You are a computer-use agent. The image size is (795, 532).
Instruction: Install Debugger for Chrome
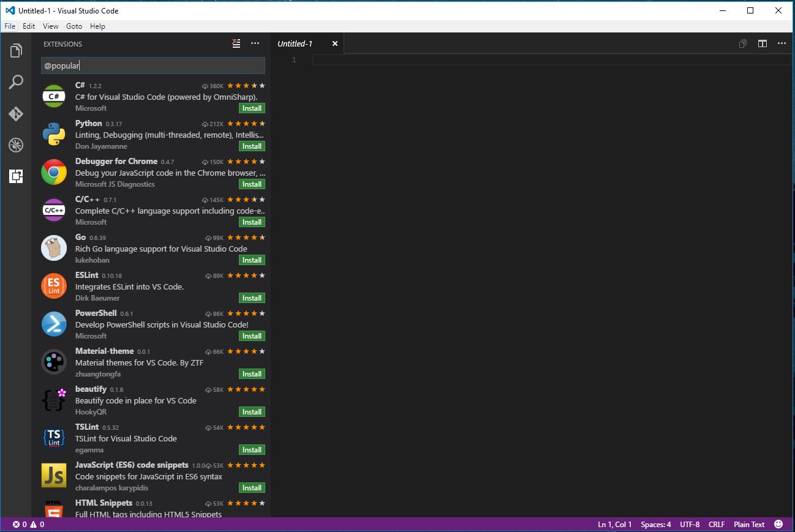(252, 184)
